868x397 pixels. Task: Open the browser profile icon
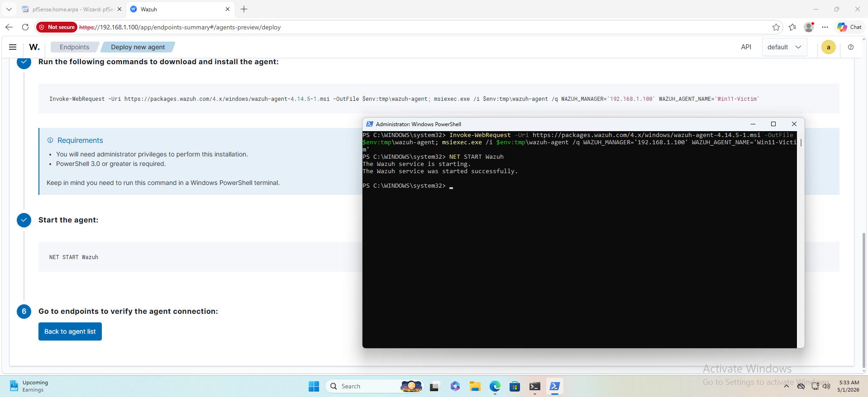pyautogui.click(x=809, y=27)
